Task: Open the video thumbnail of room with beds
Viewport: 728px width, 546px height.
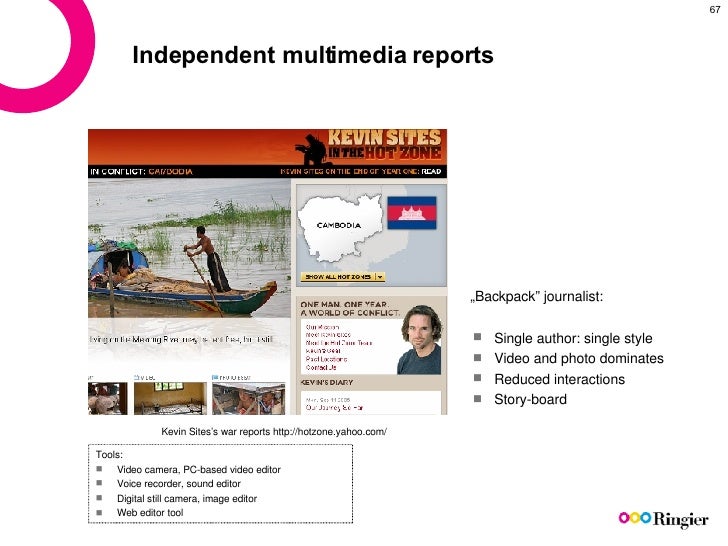Action: tap(170, 398)
